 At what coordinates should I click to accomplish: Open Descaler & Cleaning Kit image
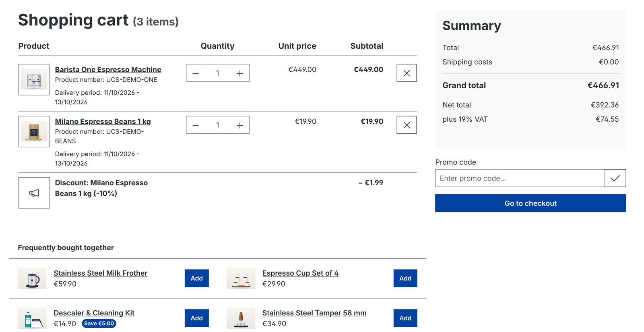(32, 318)
